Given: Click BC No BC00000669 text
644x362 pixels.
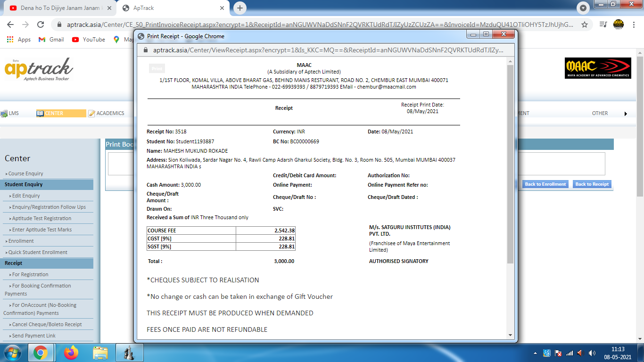Looking at the screenshot, I should click(296, 141).
